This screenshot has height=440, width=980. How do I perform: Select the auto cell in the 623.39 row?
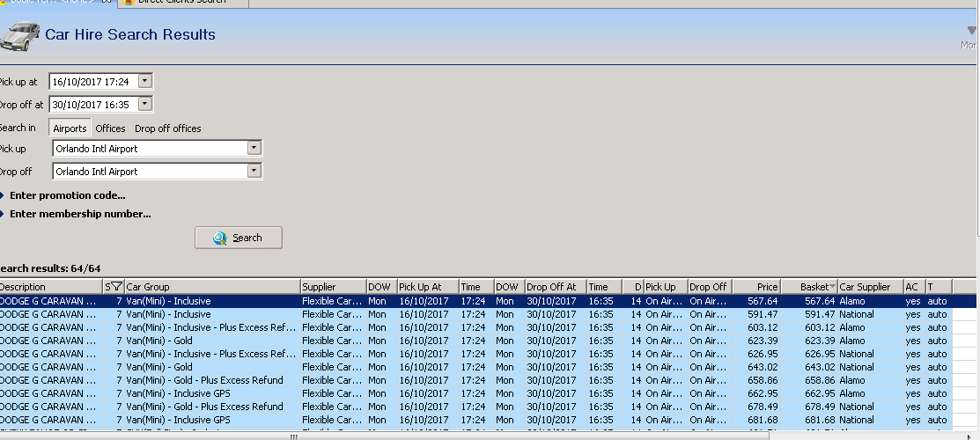coord(939,341)
